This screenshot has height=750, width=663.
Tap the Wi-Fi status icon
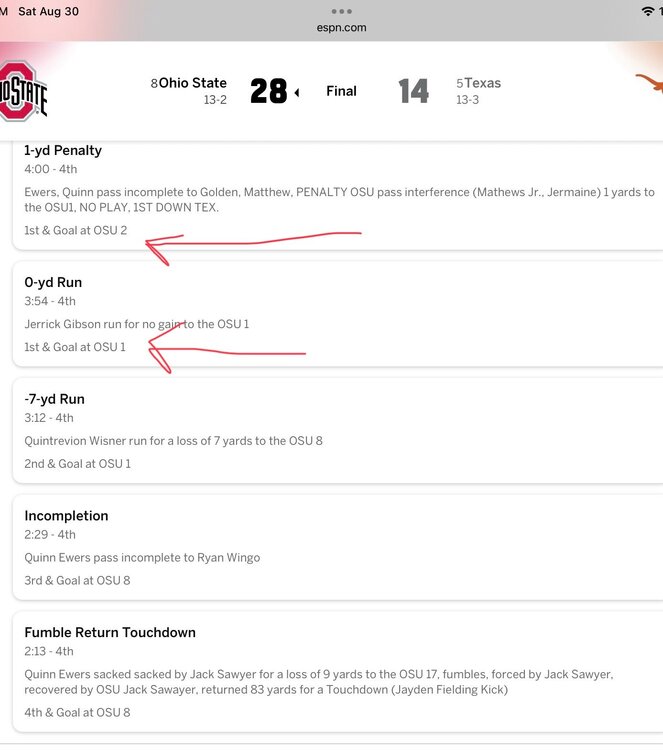[x=648, y=11]
